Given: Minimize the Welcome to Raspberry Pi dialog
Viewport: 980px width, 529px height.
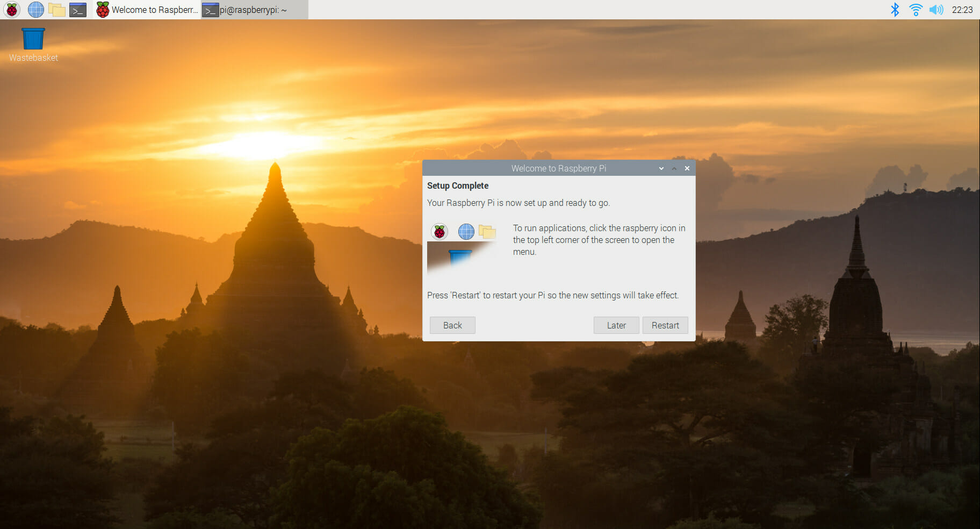Looking at the screenshot, I should 661,168.
